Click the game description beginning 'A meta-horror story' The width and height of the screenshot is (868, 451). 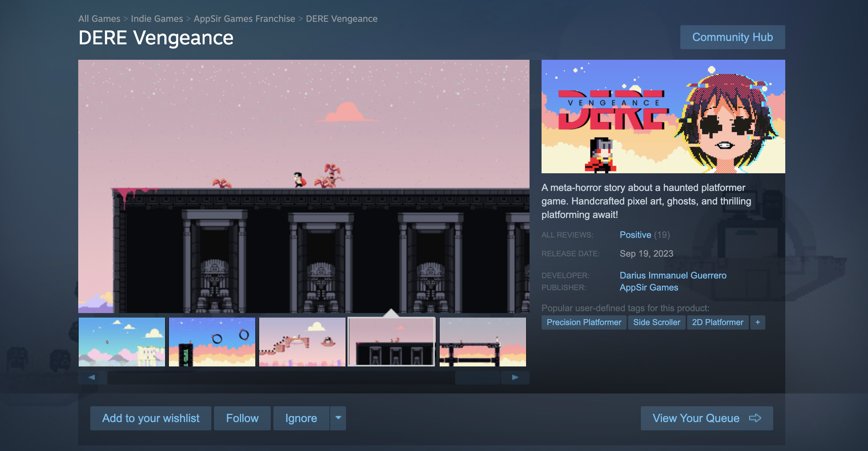click(x=646, y=201)
